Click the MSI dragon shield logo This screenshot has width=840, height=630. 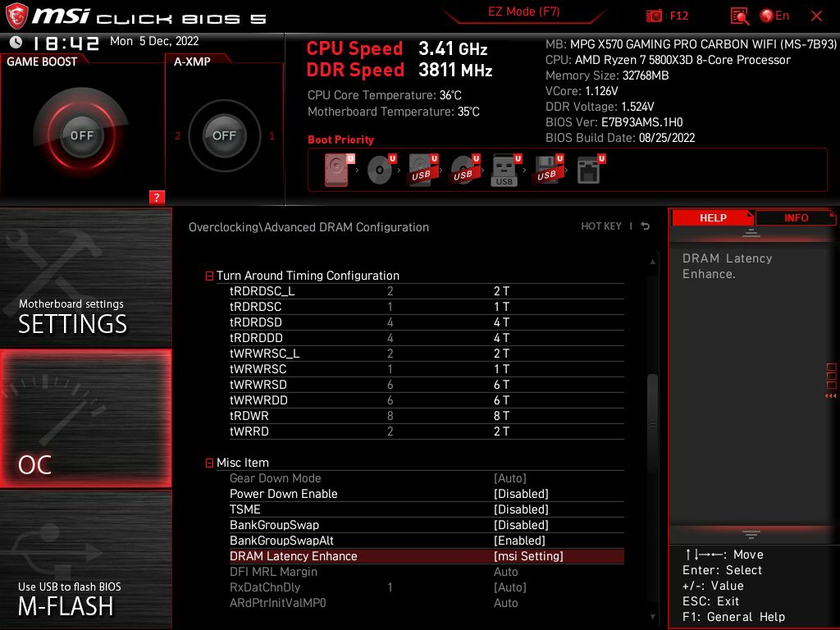click(x=16, y=16)
